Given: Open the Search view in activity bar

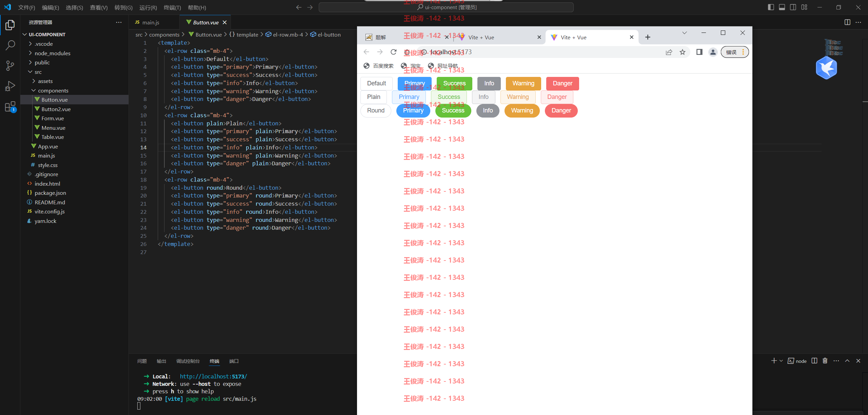Looking at the screenshot, I should tap(10, 45).
